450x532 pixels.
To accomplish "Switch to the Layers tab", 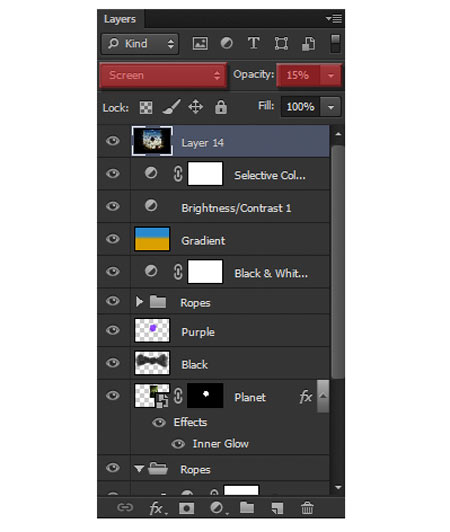I will tap(120, 19).
